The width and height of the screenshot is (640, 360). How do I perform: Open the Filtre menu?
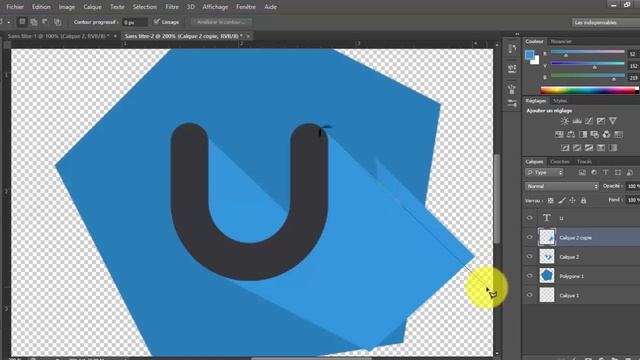172,7
